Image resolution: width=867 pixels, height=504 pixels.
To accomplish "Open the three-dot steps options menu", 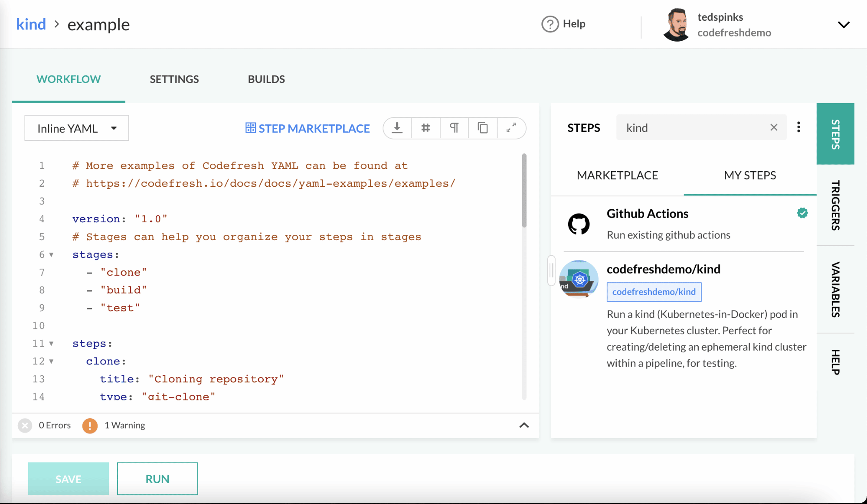I will pos(798,127).
